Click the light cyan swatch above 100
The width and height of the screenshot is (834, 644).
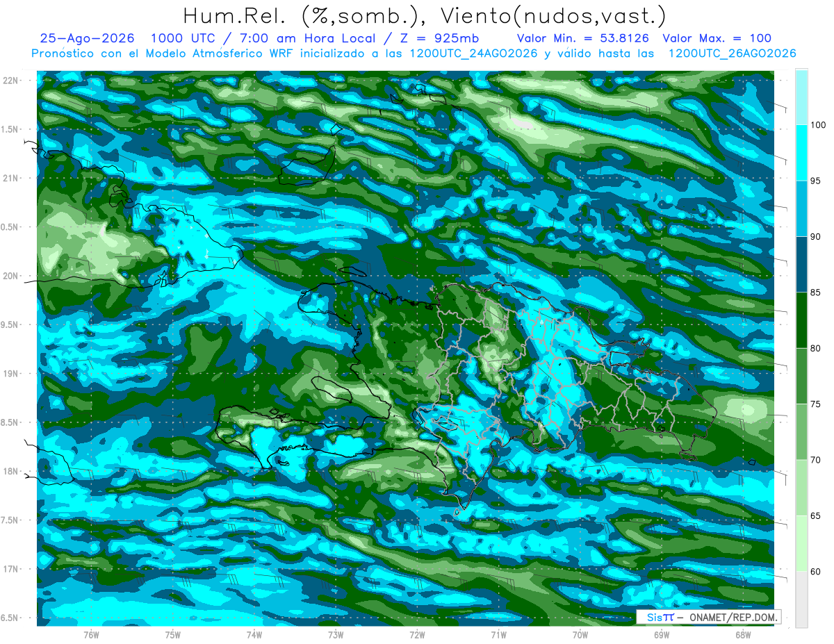click(801, 97)
